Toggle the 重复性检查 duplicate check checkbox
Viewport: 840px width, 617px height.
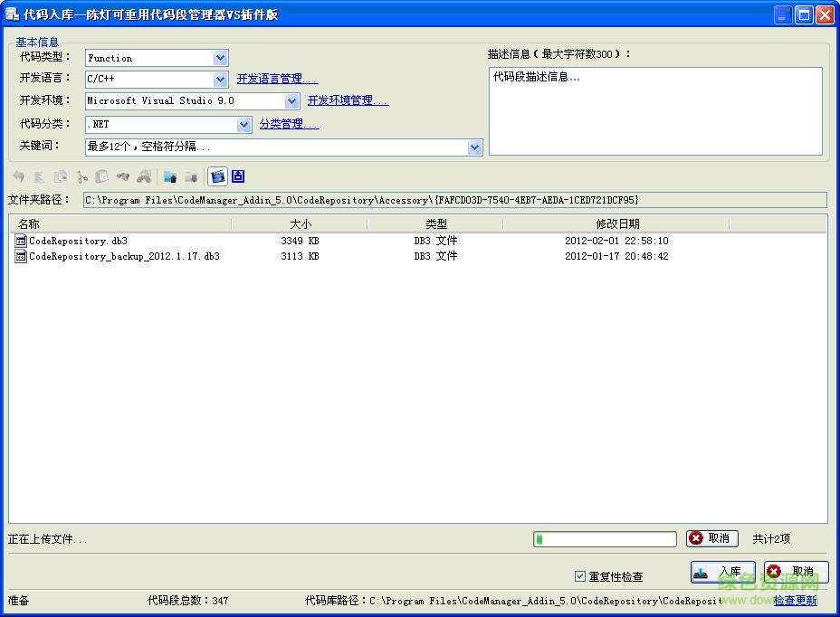click(x=578, y=575)
